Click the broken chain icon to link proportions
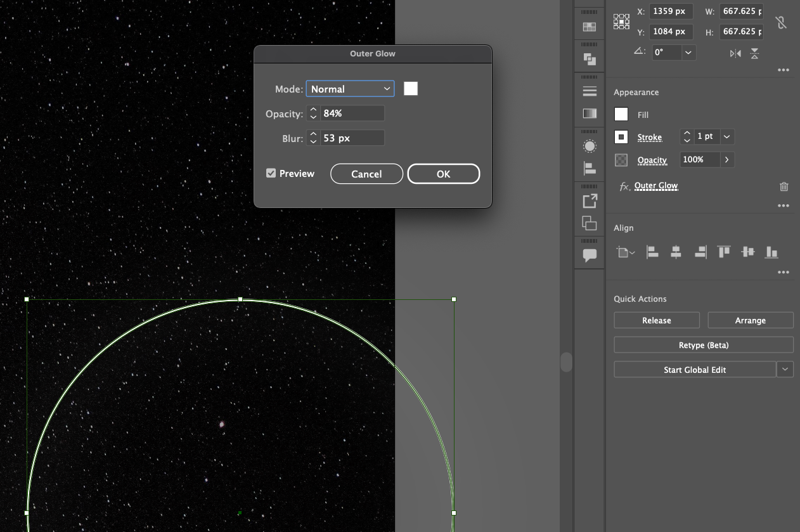The width and height of the screenshot is (800, 532). (x=781, y=22)
